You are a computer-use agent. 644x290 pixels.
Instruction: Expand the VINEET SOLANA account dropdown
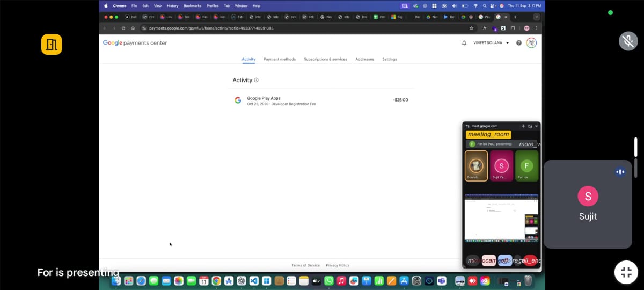[x=491, y=43]
